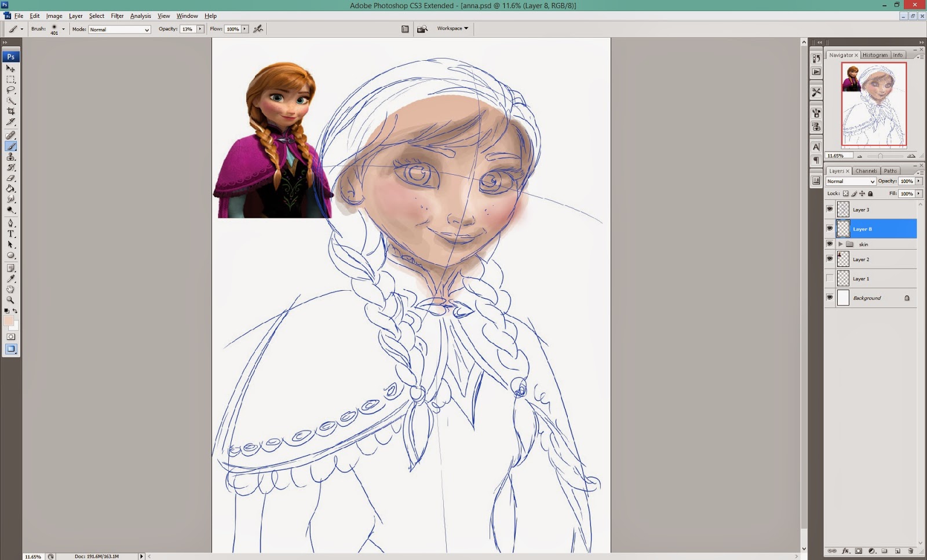Open the brush Opacity slider arrow
The width and height of the screenshot is (927, 560).
tap(200, 29)
